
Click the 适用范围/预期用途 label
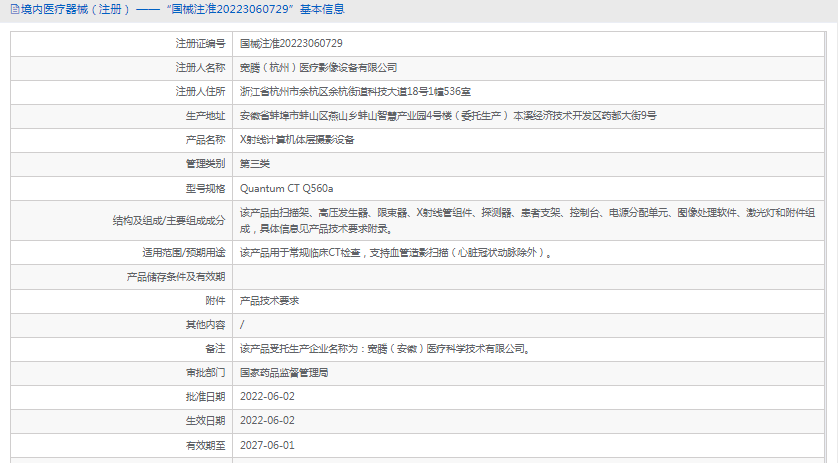tap(184, 253)
